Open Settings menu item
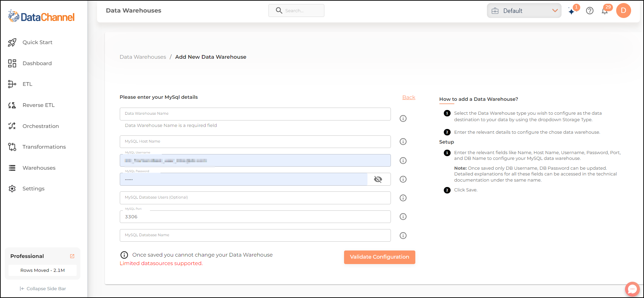Image resolution: width=644 pixels, height=298 pixels. point(34,189)
